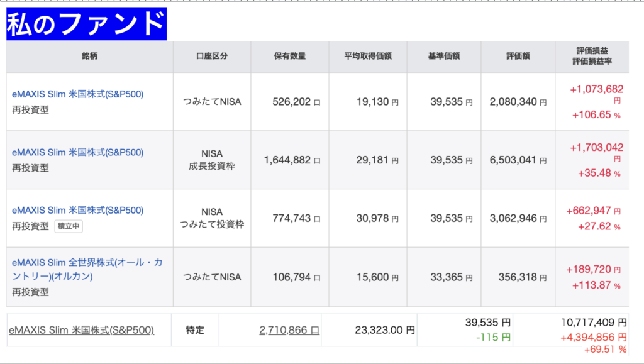Viewport: 644px width, 364px height.
Task: Select the +1,073,682 円 profit value
Action: tap(596, 89)
